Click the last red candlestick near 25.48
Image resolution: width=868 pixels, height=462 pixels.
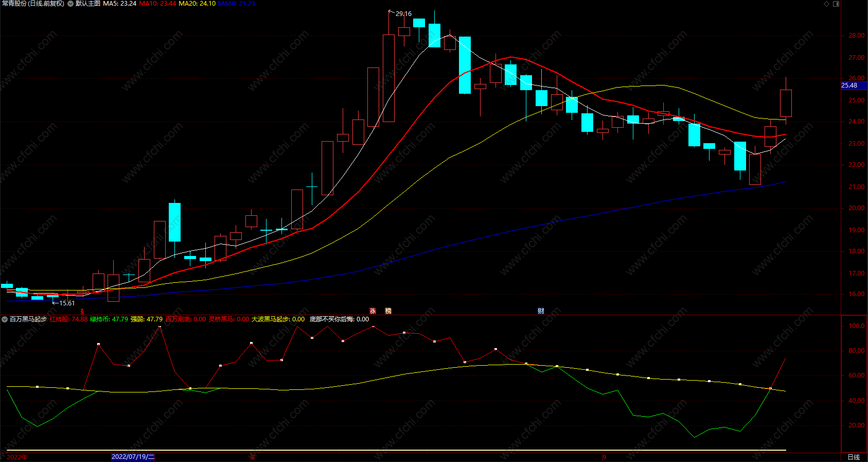coord(786,103)
